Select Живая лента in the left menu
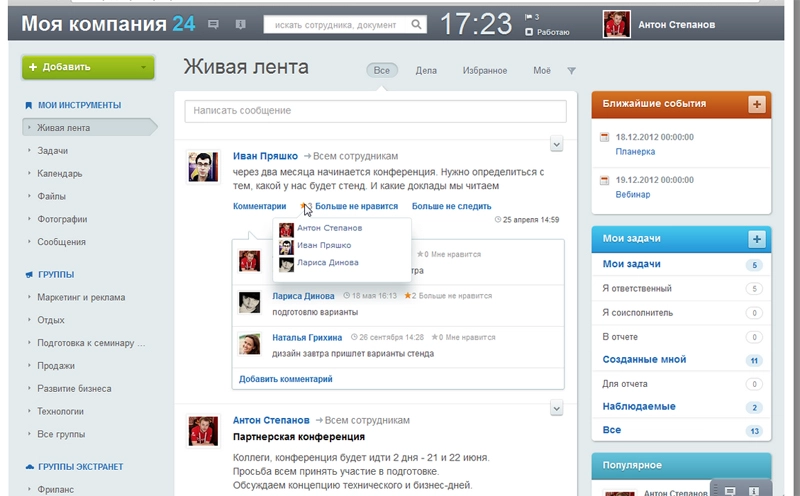 tap(89, 128)
